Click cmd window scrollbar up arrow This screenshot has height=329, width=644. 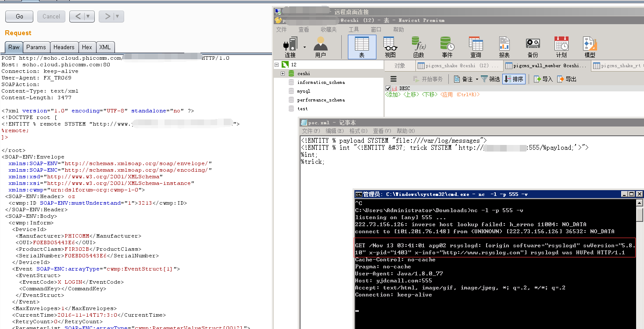[640, 203]
